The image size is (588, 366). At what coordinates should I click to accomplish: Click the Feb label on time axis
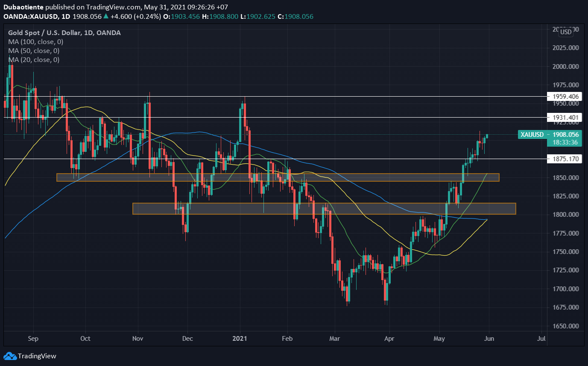287,339
